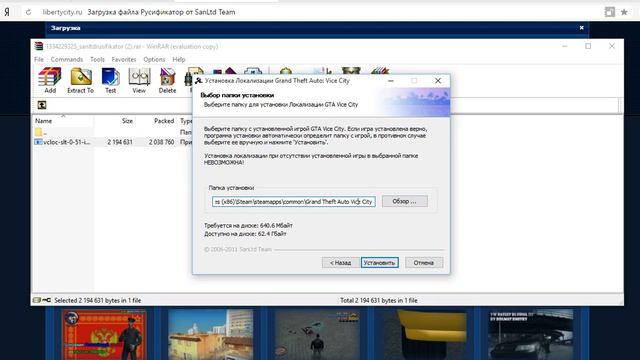
Task: Click the Add archive icon in WinRAR
Action: tap(50, 80)
